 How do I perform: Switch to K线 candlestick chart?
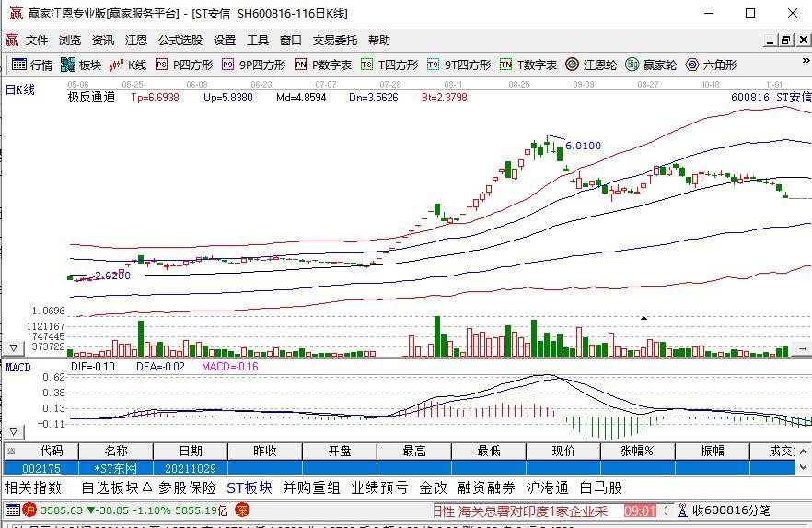click(128, 65)
